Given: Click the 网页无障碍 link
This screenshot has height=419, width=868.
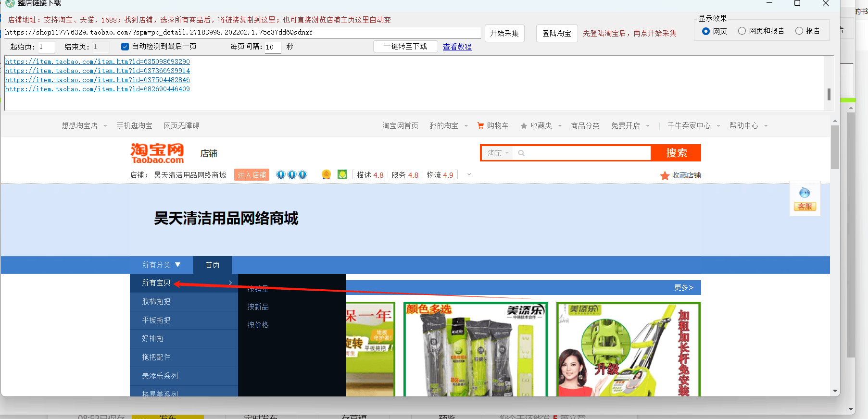Looking at the screenshot, I should [x=181, y=125].
